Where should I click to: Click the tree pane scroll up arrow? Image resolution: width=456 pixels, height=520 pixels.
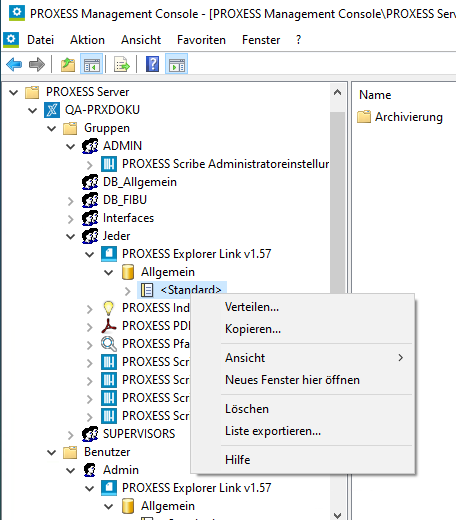(337, 92)
